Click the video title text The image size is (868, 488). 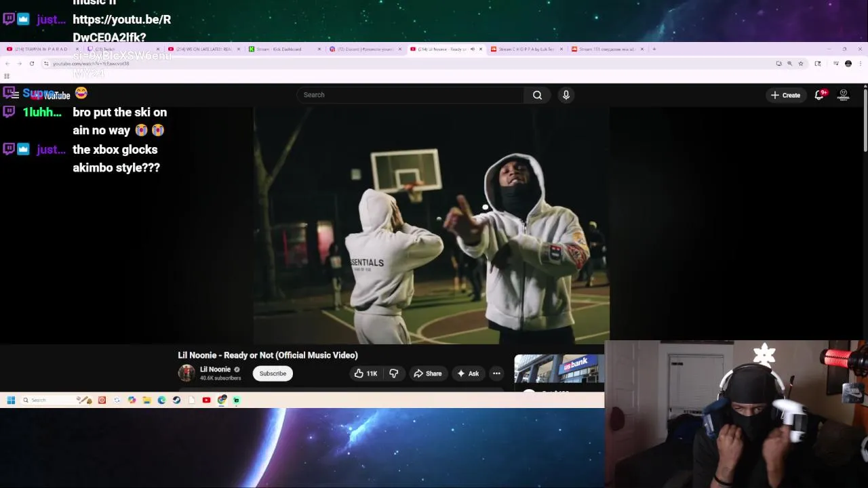coord(268,355)
